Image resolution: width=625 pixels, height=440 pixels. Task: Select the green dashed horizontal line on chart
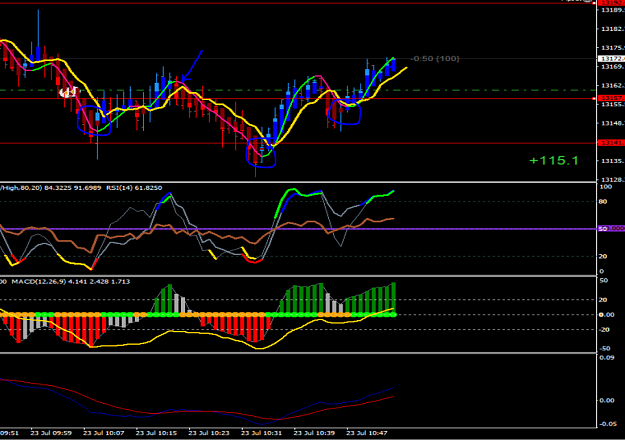click(x=298, y=90)
